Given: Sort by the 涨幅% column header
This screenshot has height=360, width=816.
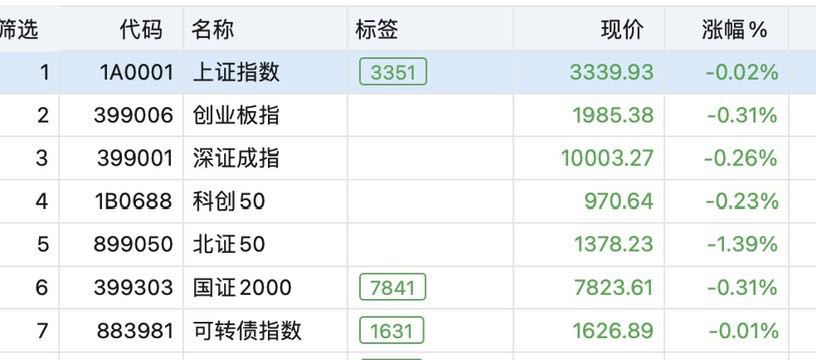Looking at the screenshot, I should point(734,30).
